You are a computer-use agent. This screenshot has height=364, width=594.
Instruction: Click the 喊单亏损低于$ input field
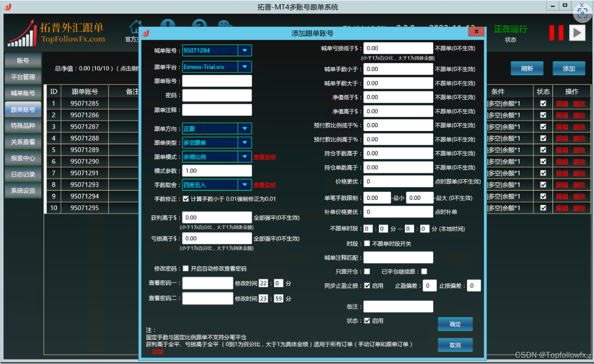(x=398, y=48)
